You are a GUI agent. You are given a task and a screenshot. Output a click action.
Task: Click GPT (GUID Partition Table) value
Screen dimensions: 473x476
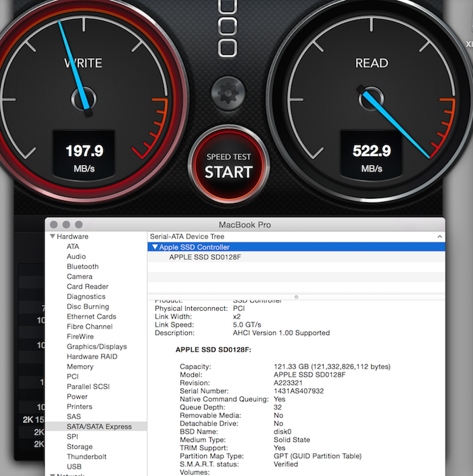pos(318,456)
